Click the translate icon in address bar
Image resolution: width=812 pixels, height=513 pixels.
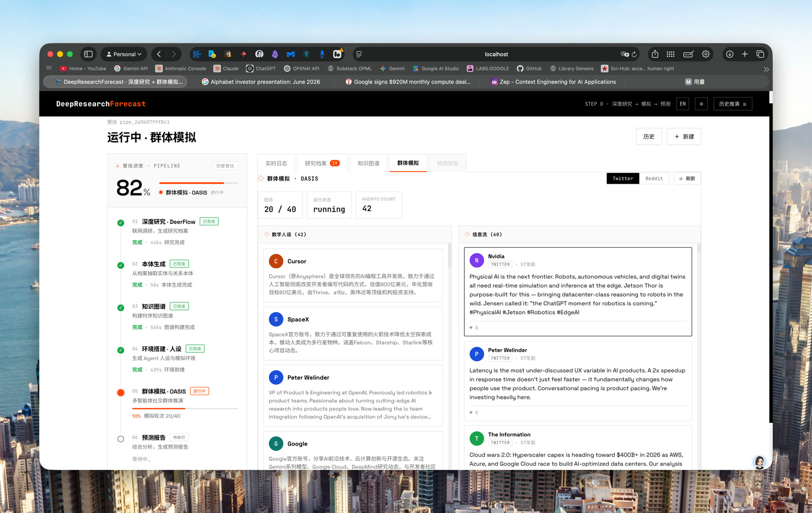[x=625, y=54]
